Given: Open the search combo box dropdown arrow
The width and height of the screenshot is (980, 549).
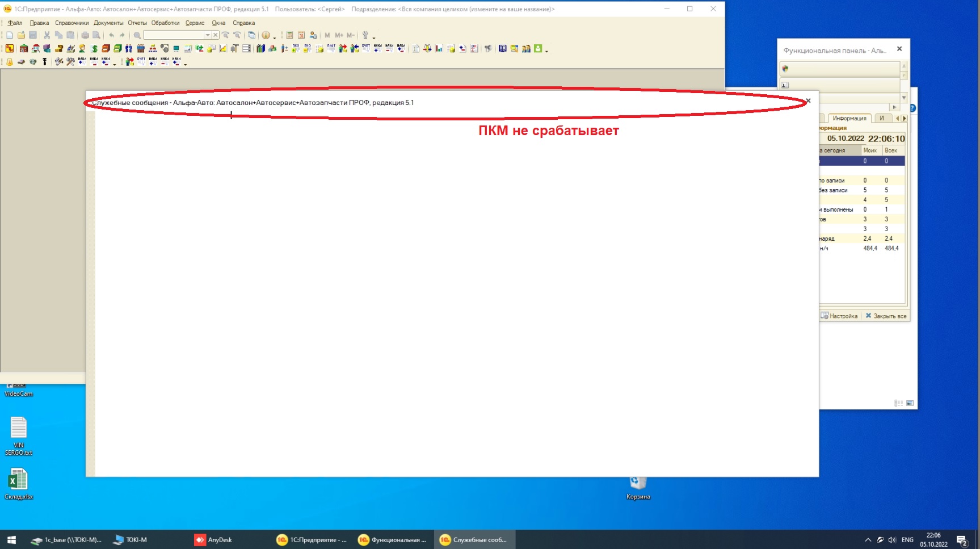Looking at the screenshot, I should [208, 35].
